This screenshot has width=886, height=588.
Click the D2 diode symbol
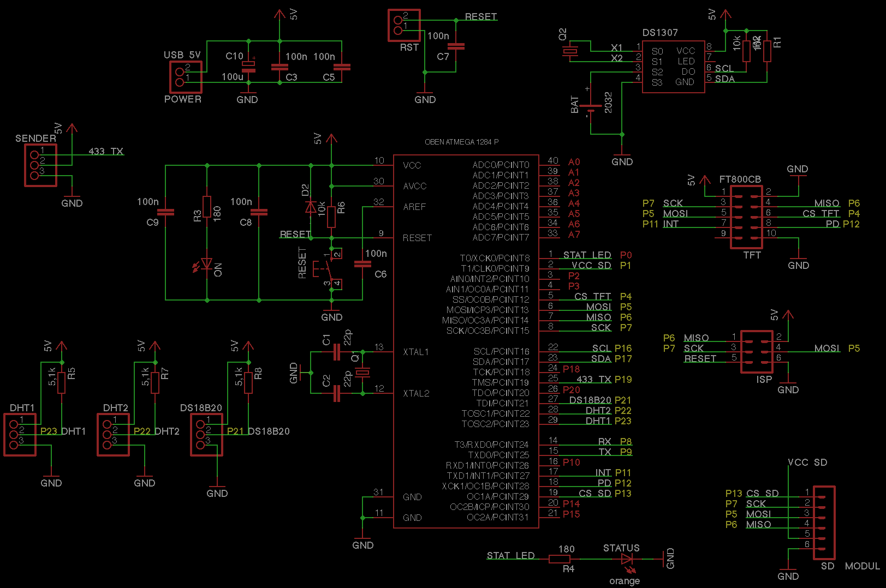point(311,207)
